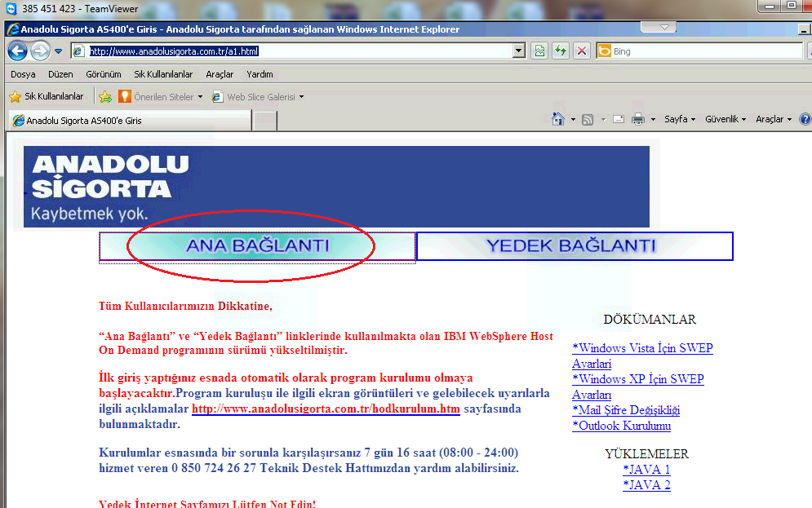
Task: Click the Add to Favorites bar icon
Action: (x=105, y=96)
